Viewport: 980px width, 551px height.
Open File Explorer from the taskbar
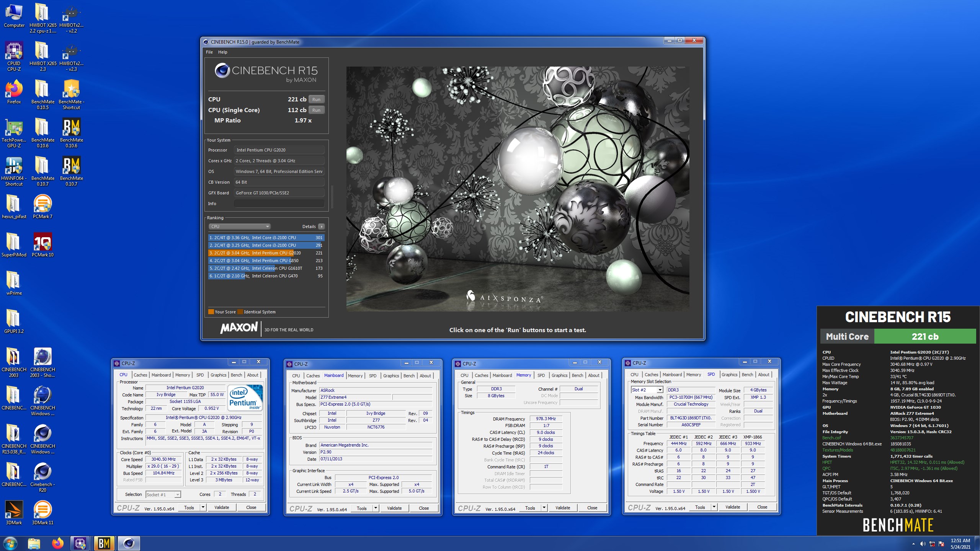click(x=34, y=543)
